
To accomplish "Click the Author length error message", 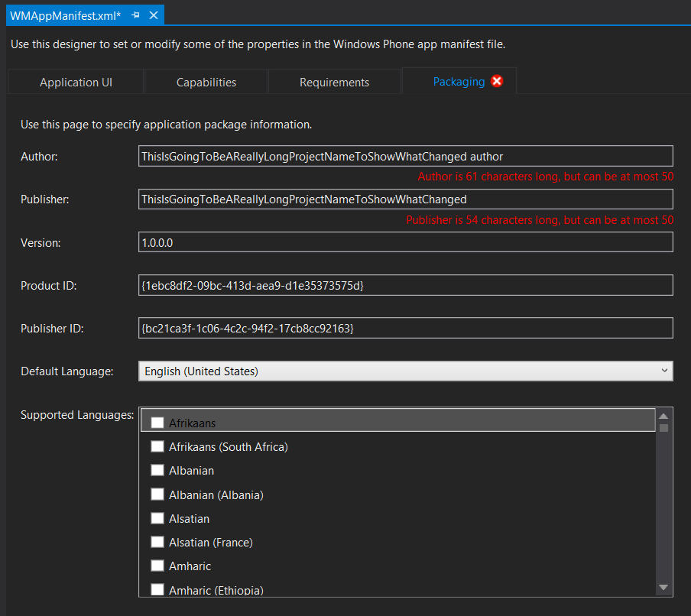I will [x=546, y=177].
